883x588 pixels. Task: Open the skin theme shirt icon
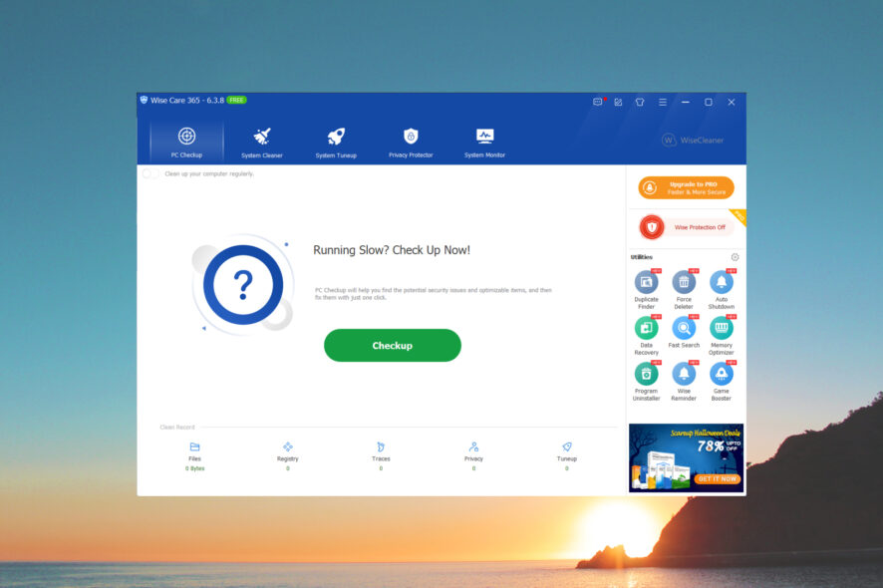(x=640, y=102)
